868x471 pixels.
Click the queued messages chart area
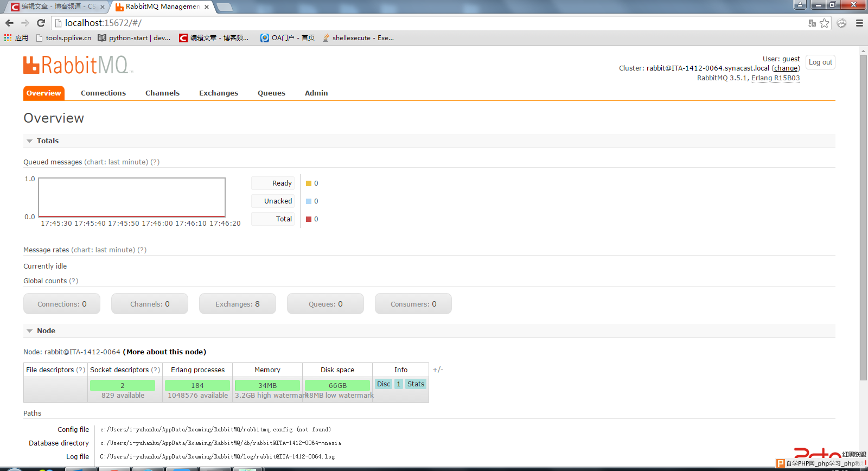pos(132,197)
